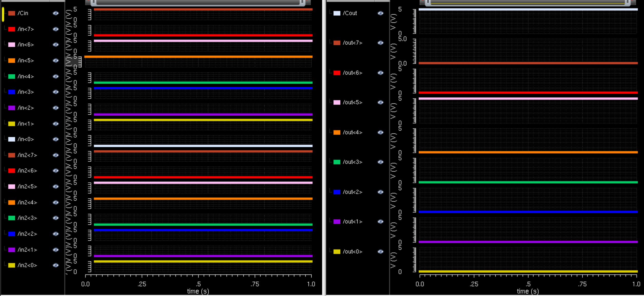
Task: Toggle visibility eye for /Cin signal
Action: point(55,13)
